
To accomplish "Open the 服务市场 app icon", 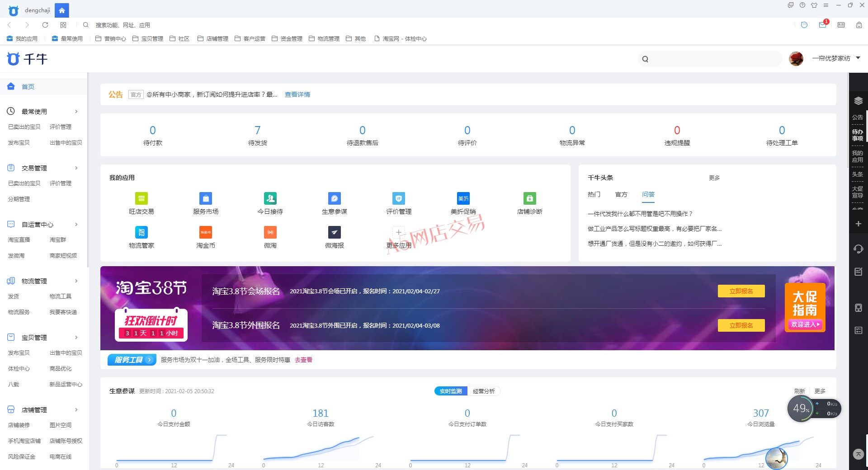I will [x=206, y=198].
